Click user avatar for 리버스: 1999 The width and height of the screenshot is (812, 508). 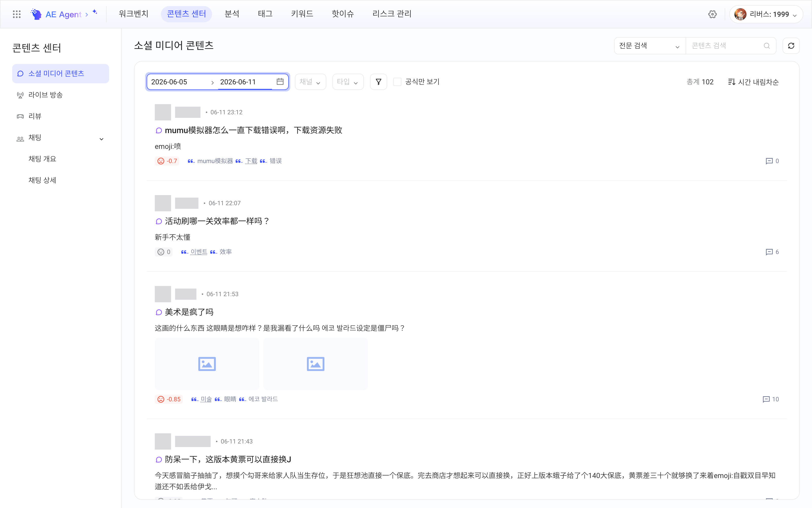point(740,14)
